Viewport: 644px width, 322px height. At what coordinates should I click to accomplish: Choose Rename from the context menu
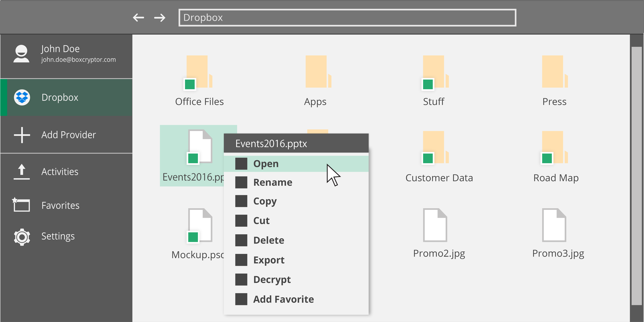coord(273,183)
